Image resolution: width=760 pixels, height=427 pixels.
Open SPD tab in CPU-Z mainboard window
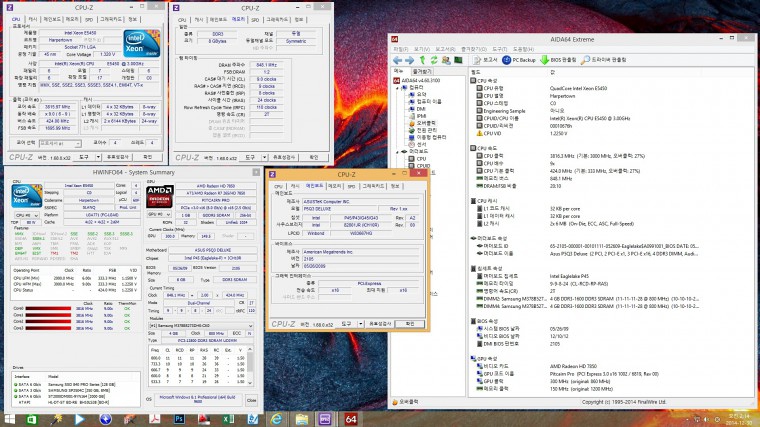point(352,186)
